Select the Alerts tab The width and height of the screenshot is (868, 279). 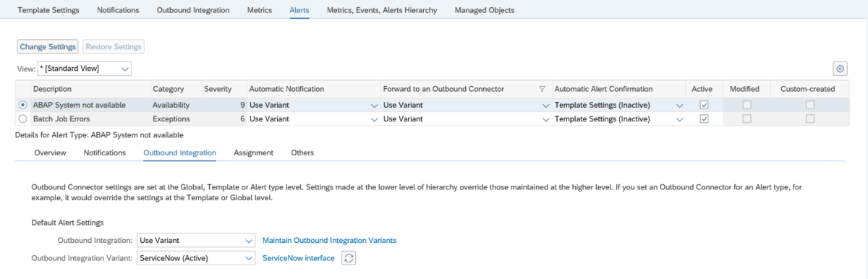coord(299,10)
